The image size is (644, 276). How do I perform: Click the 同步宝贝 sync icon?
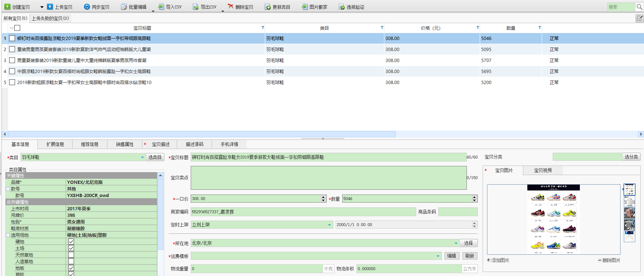(87, 7)
